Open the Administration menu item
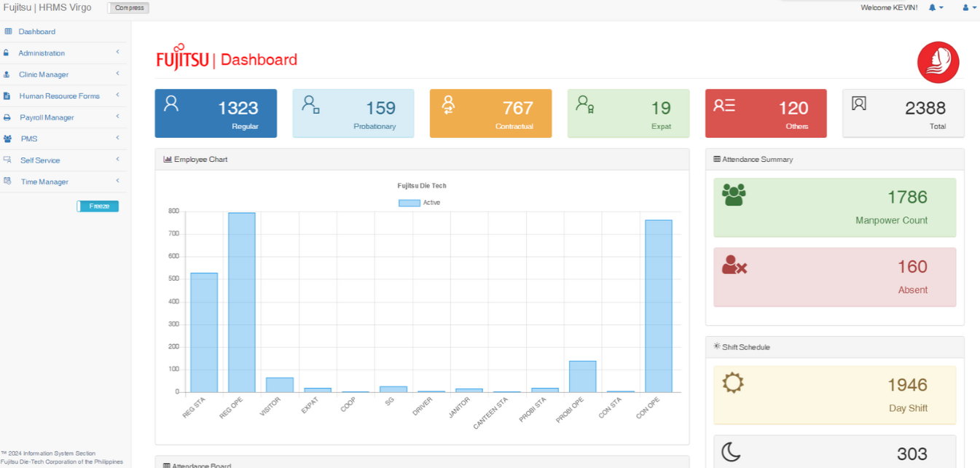The width and height of the screenshot is (980, 468). (x=42, y=53)
